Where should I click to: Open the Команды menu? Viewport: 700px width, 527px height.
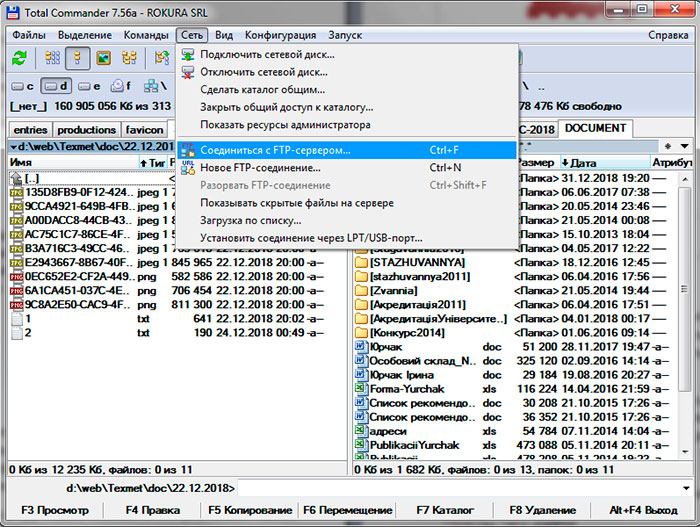pyautogui.click(x=146, y=35)
